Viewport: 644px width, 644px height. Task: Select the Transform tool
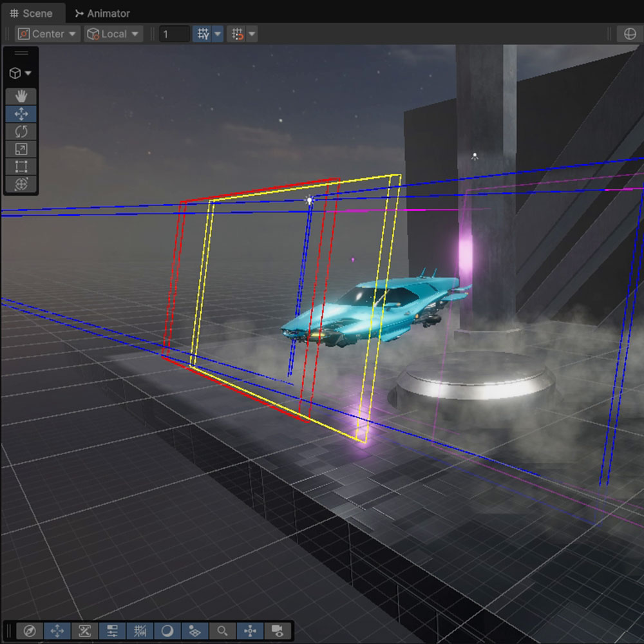point(21,184)
